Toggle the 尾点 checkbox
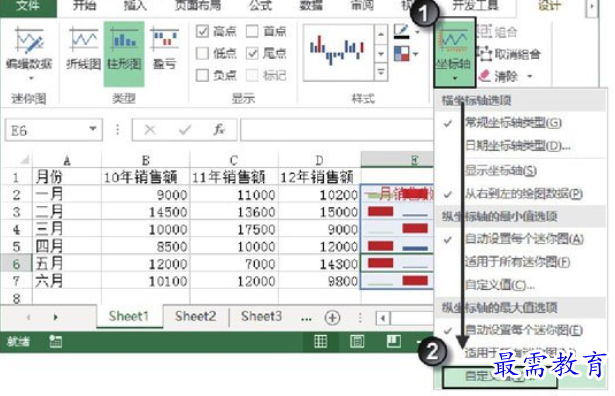 click(252, 53)
